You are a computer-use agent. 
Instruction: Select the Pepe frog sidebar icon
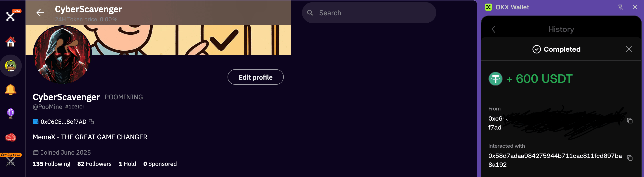[10, 66]
